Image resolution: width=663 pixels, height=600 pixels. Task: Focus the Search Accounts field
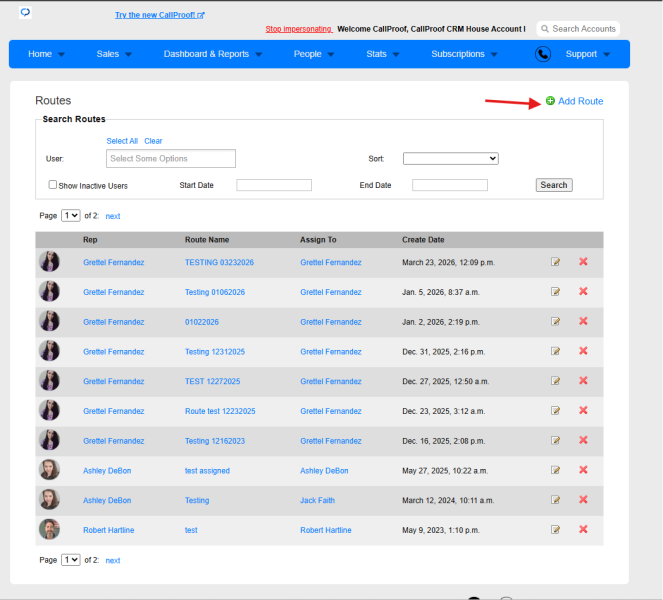pyautogui.click(x=578, y=29)
